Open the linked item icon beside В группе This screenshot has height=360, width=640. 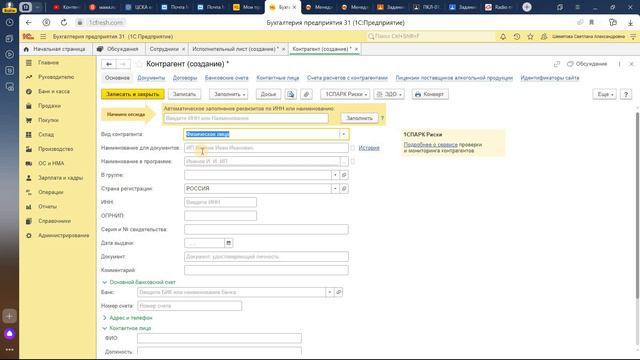pyautogui.click(x=344, y=175)
